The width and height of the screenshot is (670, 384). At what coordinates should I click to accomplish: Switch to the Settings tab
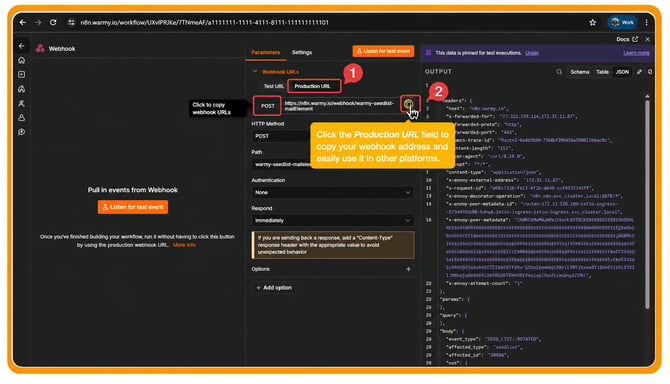302,52
